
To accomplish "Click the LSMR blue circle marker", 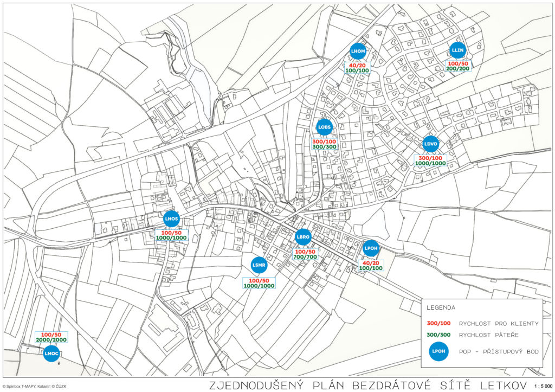I will (259, 265).
